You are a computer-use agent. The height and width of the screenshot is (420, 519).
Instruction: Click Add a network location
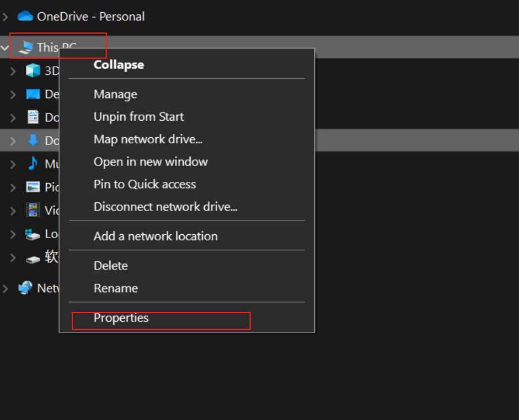click(155, 236)
